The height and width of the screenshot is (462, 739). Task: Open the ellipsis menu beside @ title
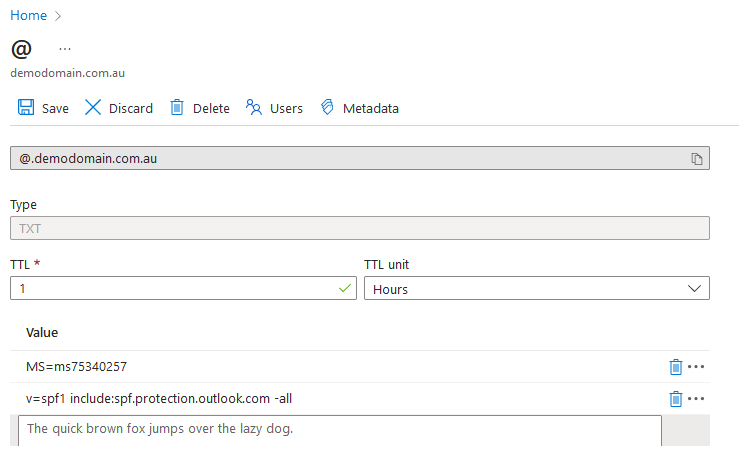(x=65, y=48)
